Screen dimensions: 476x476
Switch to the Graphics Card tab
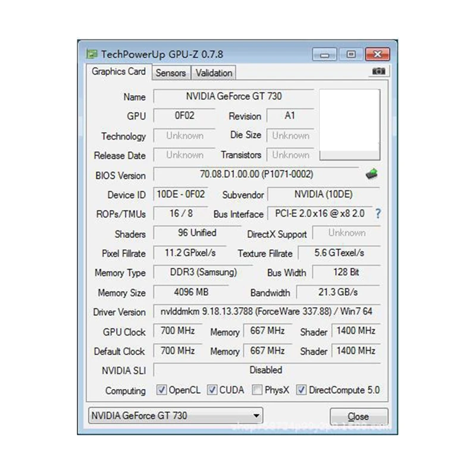point(118,71)
